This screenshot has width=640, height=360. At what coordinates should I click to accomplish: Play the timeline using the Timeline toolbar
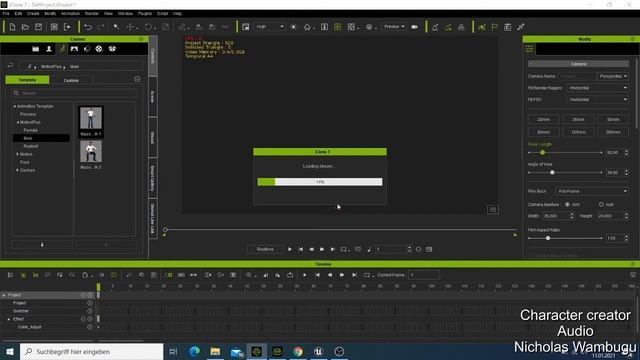click(x=304, y=275)
